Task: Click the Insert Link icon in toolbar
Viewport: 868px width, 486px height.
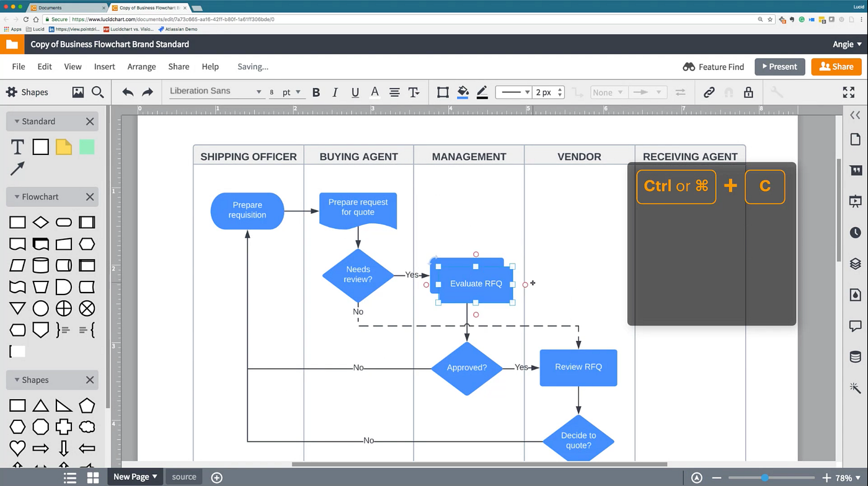Action: coord(709,92)
